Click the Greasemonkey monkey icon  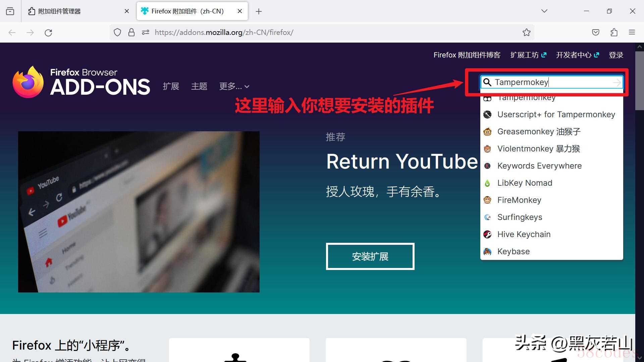click(x=487, y=132)
